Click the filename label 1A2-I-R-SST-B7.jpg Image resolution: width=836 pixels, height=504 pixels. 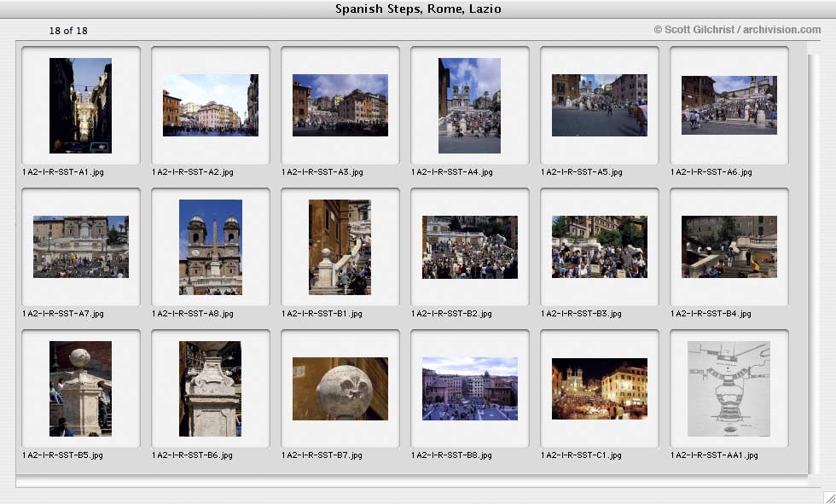coord(322,455)
